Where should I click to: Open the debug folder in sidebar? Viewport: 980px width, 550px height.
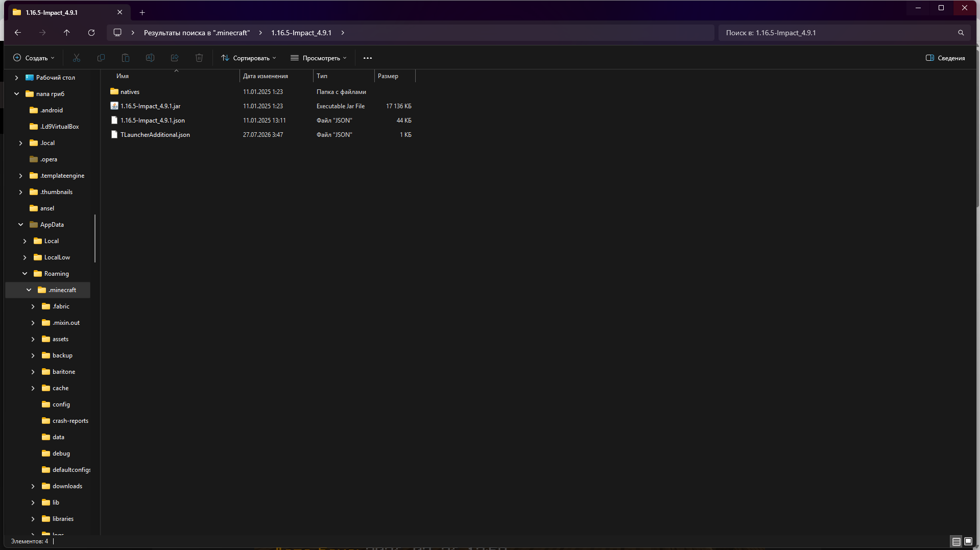point(56,453)
